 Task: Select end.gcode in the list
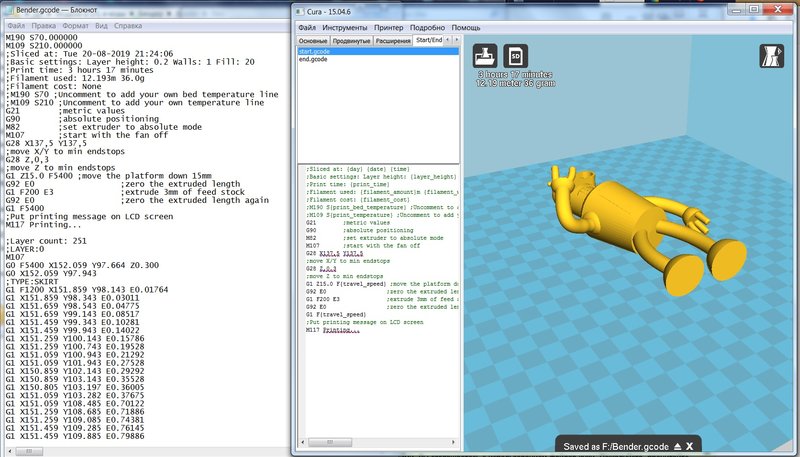coord(312,60)
